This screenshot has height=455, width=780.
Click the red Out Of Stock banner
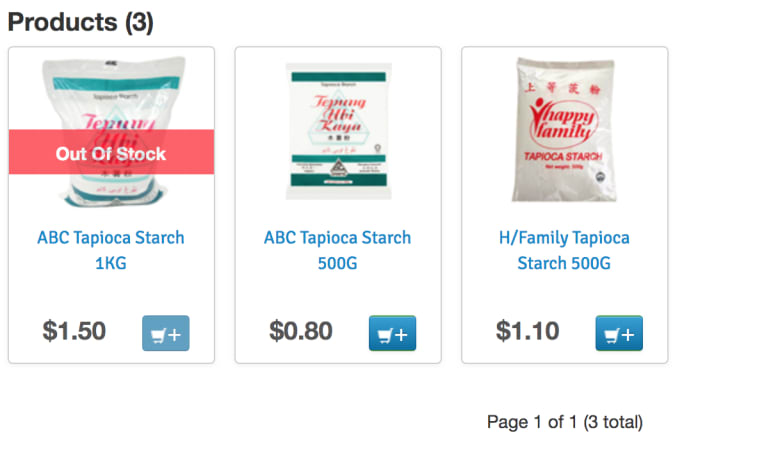click(x=111, y=153)
